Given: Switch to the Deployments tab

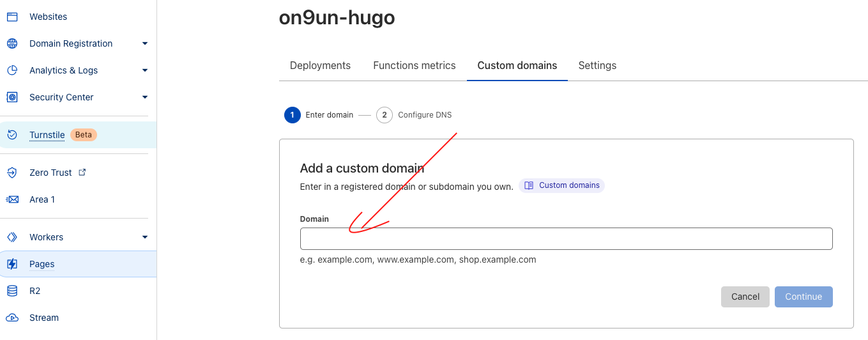Looking at the screenshot, I should (x=320, y=65).
